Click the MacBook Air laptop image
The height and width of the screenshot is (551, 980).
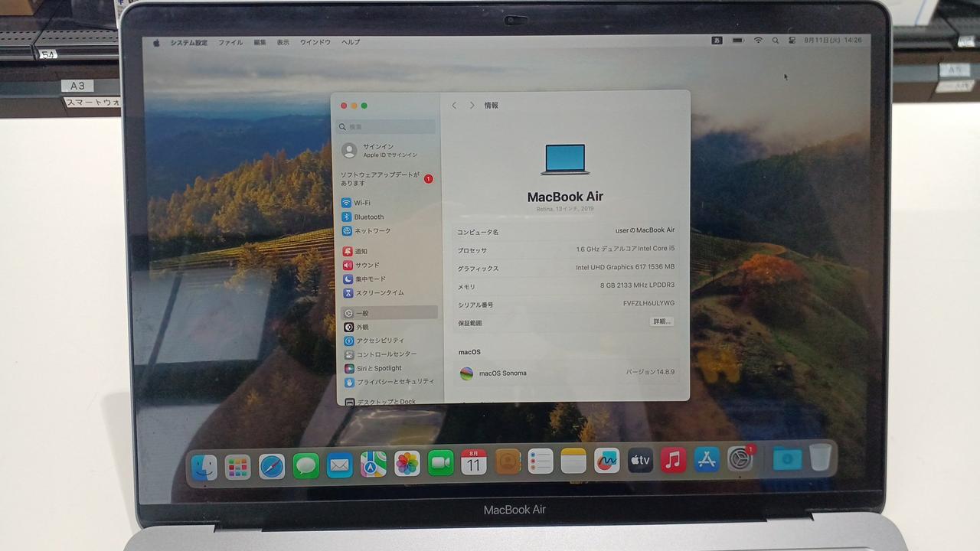click(565, 159)
